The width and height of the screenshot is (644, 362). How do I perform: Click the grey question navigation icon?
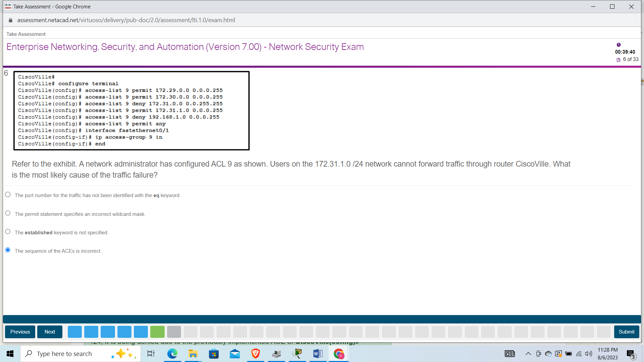tap(174, 331)
